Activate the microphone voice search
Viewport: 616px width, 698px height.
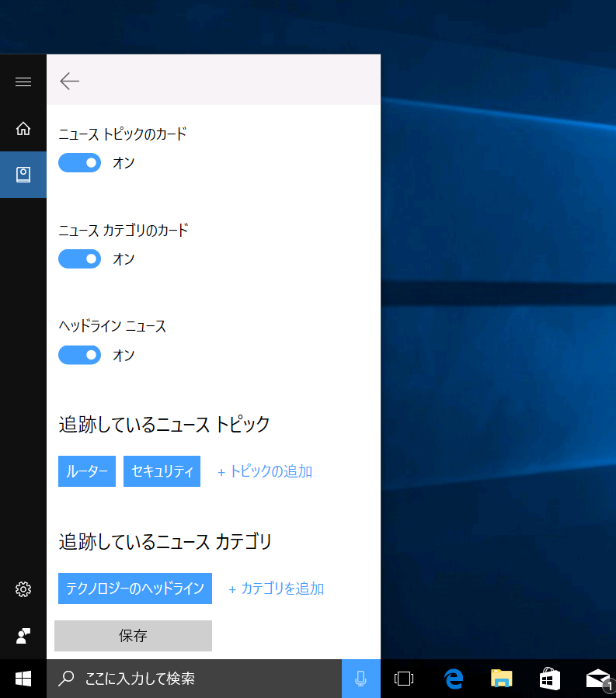click(x=360, y=679)
